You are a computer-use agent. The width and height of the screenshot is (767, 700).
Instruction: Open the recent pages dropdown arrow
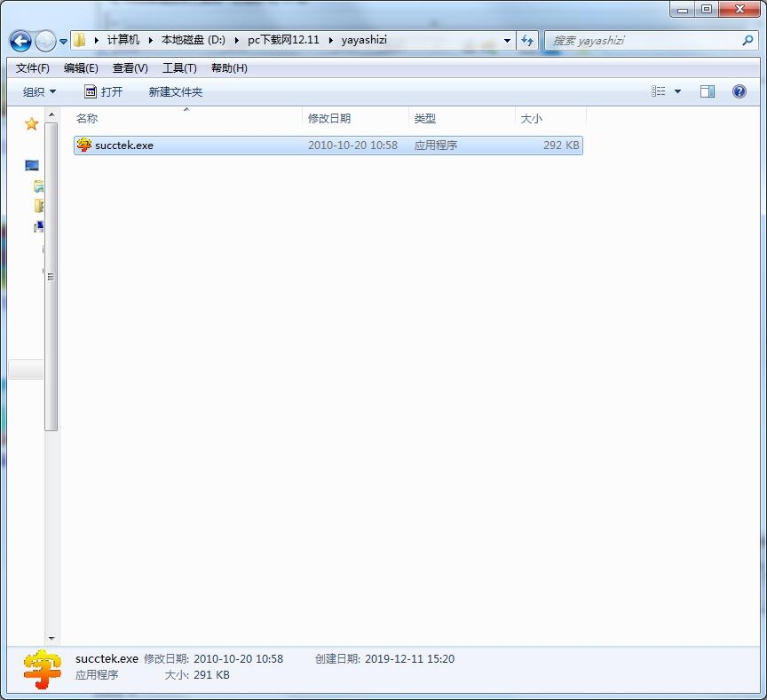coord(63,42)
